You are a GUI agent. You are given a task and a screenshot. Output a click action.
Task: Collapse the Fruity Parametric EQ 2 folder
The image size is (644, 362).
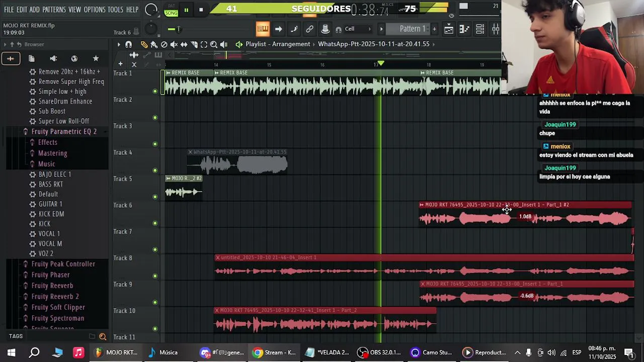[x=63, y=132]
